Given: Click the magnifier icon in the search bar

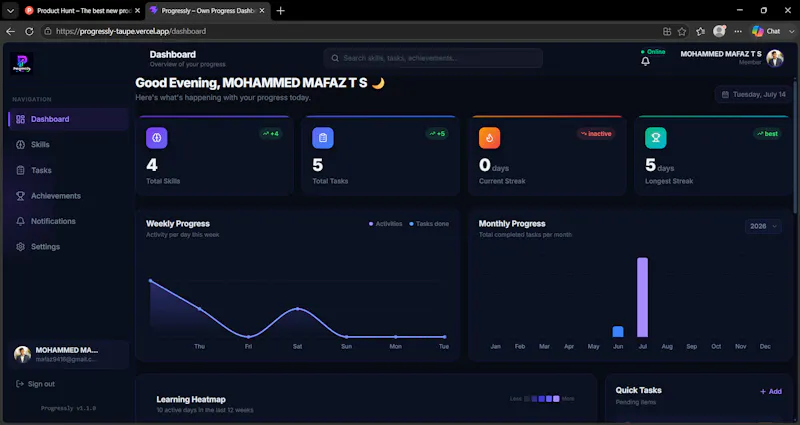Looking at the screenshot, I should pyautogui.click(x=335, y=58).
